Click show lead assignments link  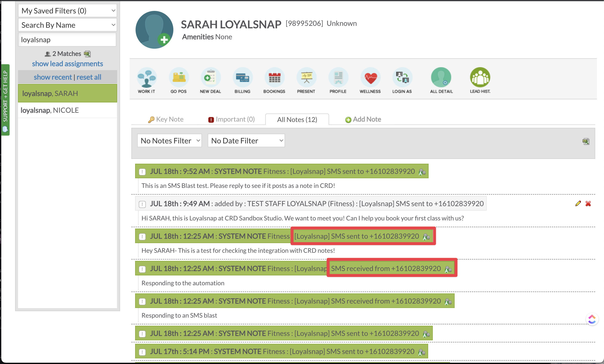(67, 64)
